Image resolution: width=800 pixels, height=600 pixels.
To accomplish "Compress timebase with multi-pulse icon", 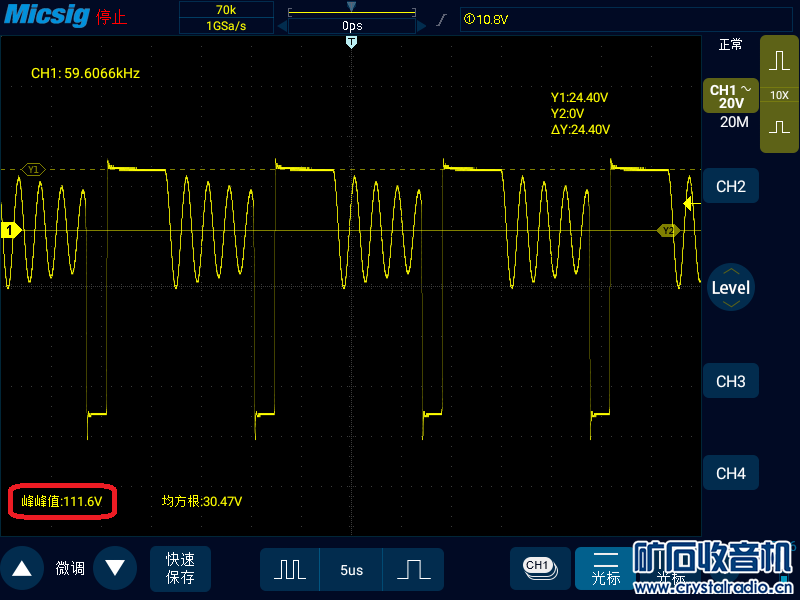I will (290, 569).
